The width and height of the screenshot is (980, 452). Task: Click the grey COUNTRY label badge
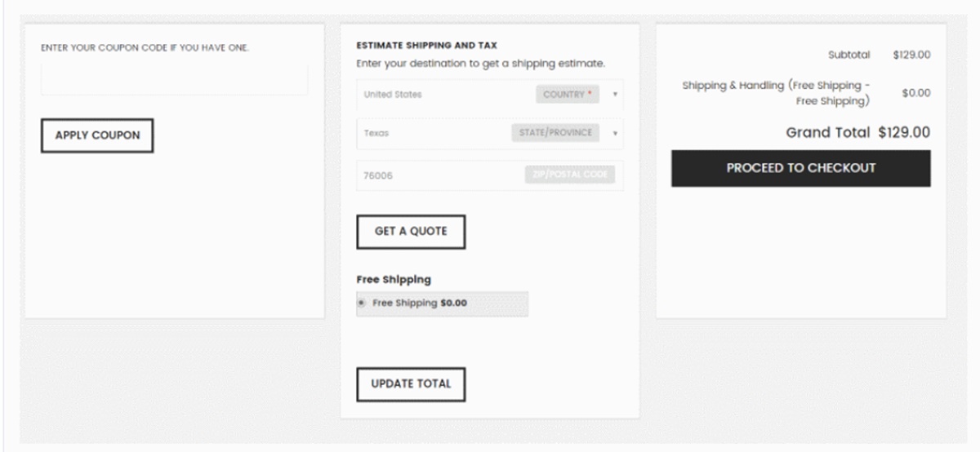pos(568,95)
